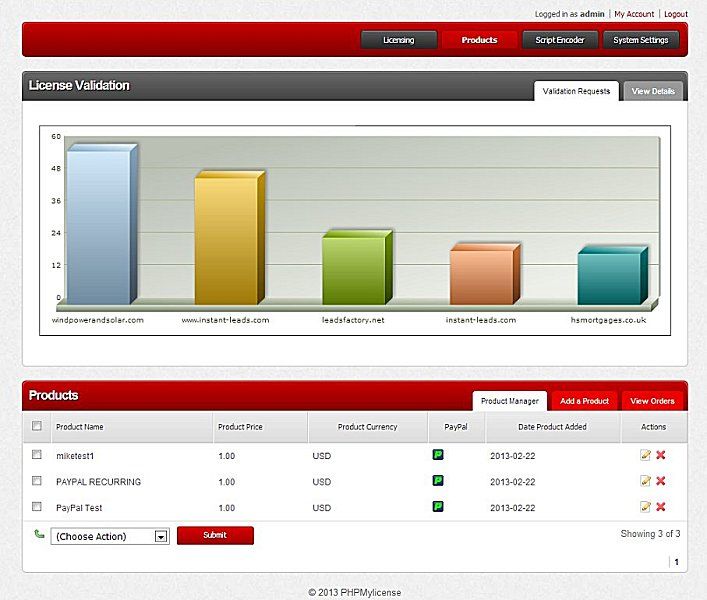
Task: Click the PayPal icon in PayPal Test row
Action: pos(438,506)
